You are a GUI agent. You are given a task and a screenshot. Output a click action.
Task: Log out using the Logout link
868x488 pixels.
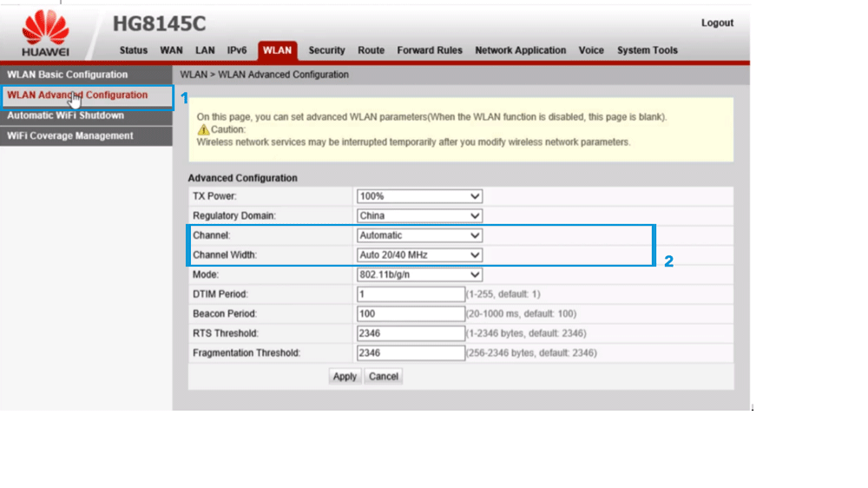717,23
